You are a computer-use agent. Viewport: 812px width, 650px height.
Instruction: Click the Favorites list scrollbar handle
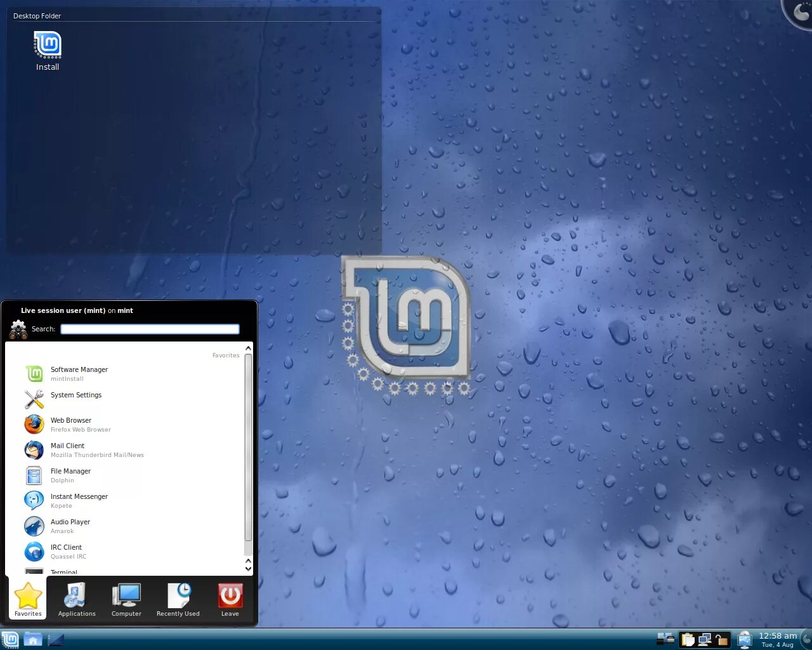point(248,448)
